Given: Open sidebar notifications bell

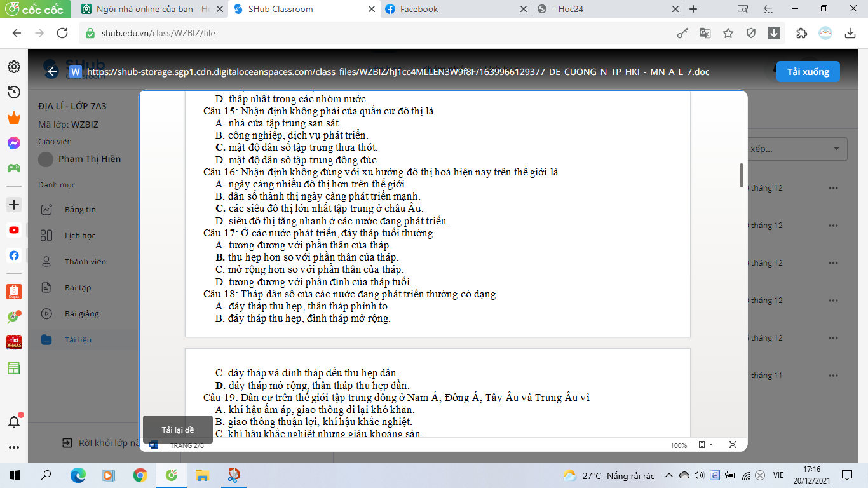Looking at the screenshot, I should [13, 421].
